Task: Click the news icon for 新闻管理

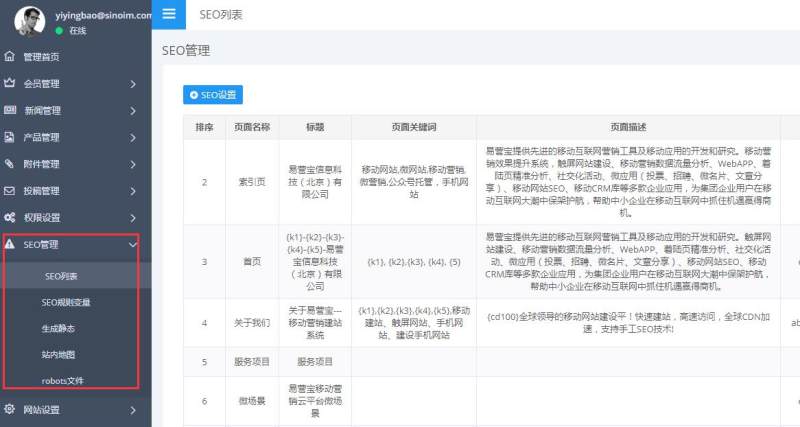Action: tap(10, 110)
